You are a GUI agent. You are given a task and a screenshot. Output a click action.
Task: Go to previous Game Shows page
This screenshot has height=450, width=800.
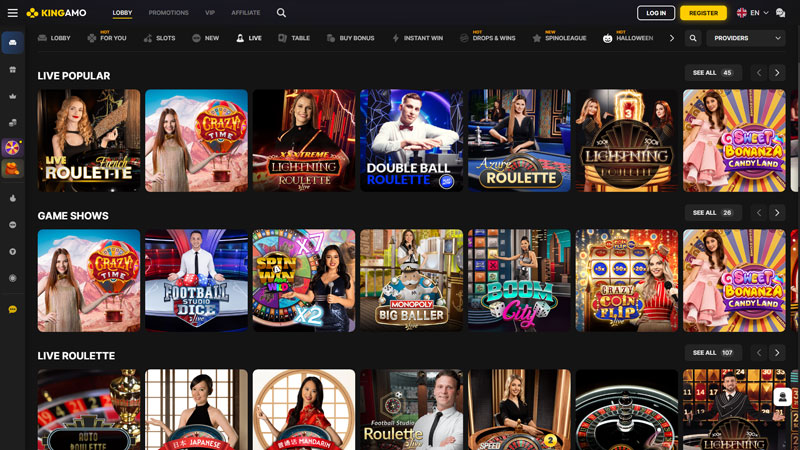(759, 213)
